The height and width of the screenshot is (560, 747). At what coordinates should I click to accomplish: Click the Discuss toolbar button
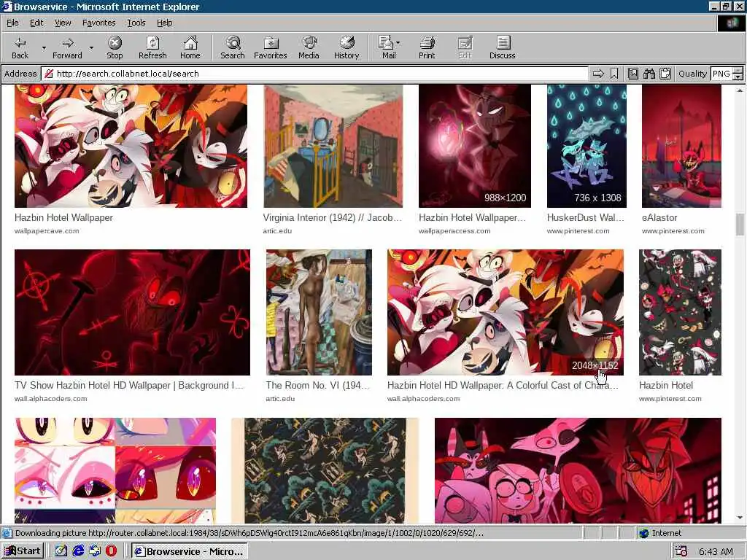(x=502, y=48)
